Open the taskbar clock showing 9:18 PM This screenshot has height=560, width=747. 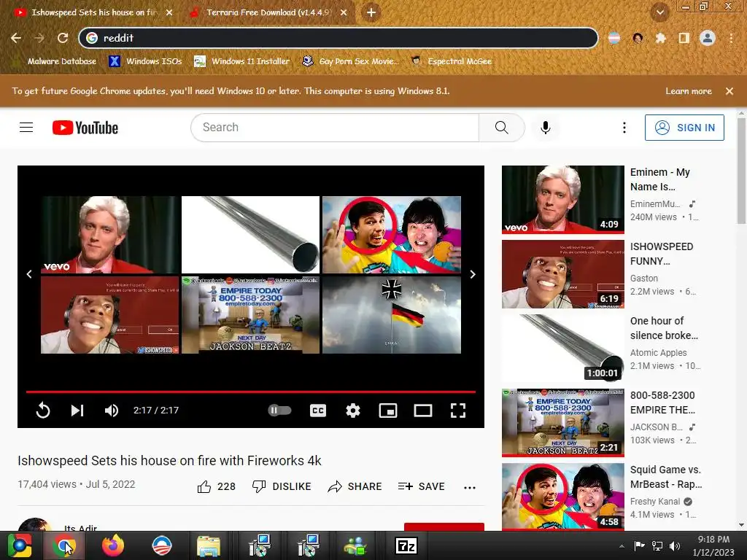point(713,545)
